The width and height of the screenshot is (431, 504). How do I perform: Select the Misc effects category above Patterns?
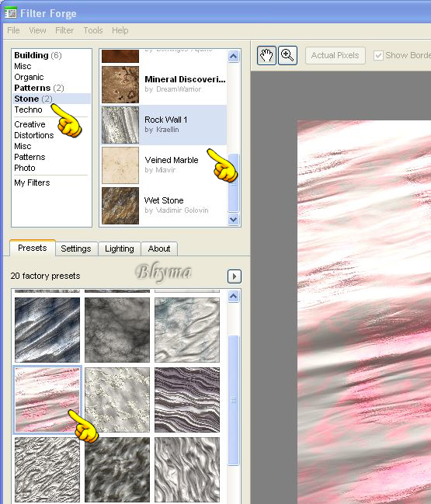23,146
